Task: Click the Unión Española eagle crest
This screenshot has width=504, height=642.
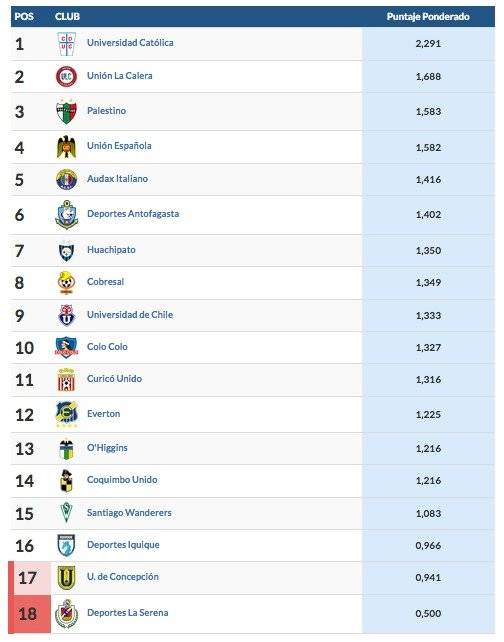Action: coord(66,147)
